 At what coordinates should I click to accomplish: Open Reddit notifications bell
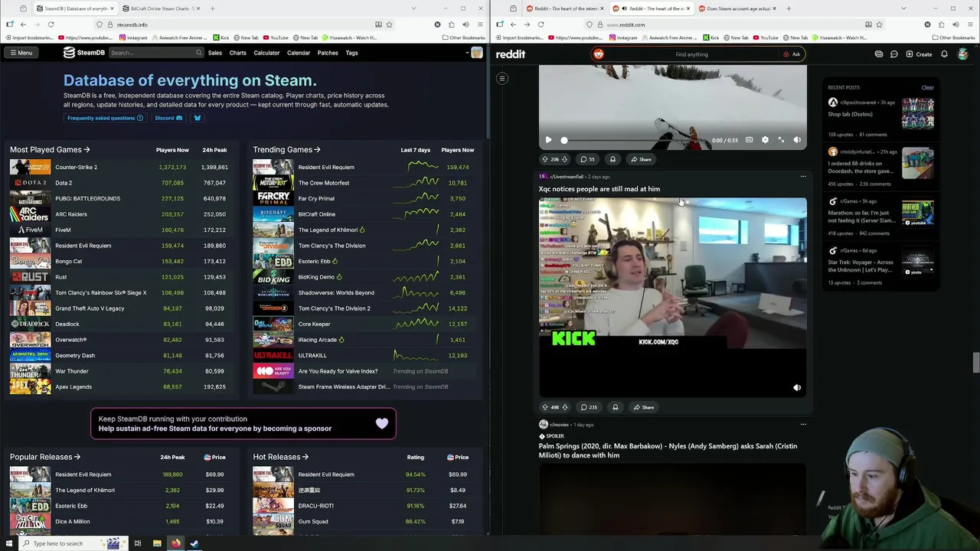944,54
